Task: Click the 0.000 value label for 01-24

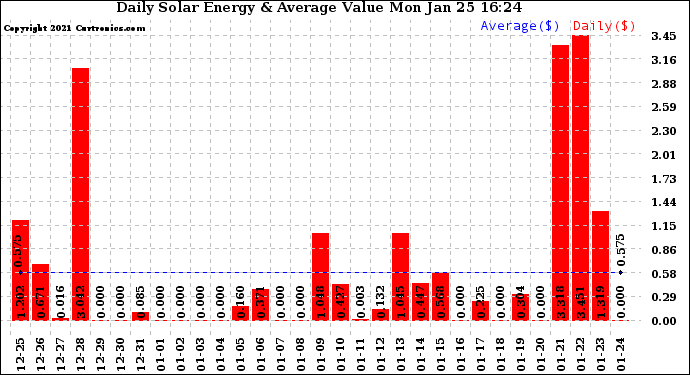Action: (620, 302)
